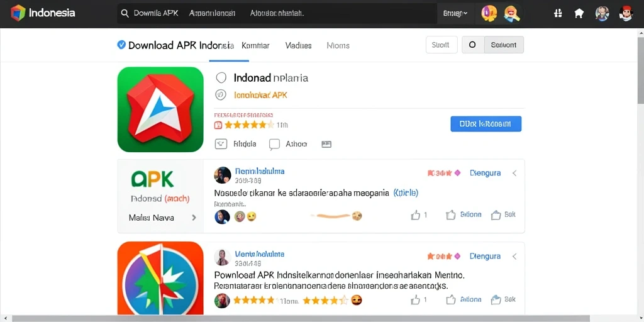Click the Suoit button
The image size is (644, 322).
pyautogui.click(x=441, y=45)
